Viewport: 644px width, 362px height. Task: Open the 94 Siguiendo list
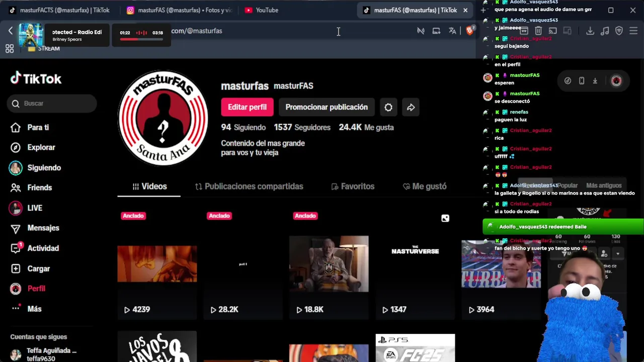243,127
